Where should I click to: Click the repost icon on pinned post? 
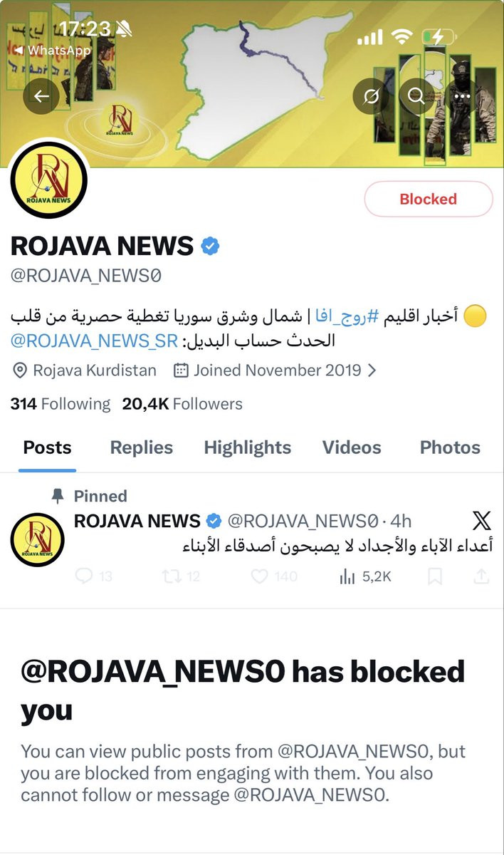[x=172, y=576]
